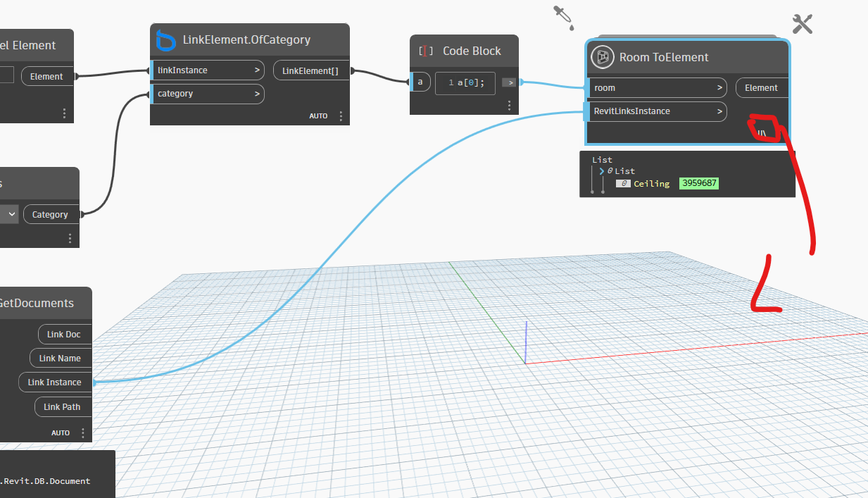This screenshot has height=498, width=868.
Task: Click the list-at-level icon circled in red
Action: (x=762, y=131)
